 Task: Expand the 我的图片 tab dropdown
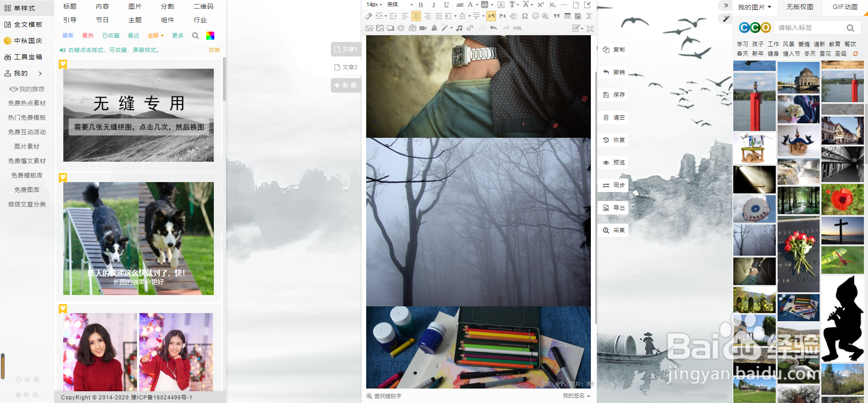click(755, 7)
